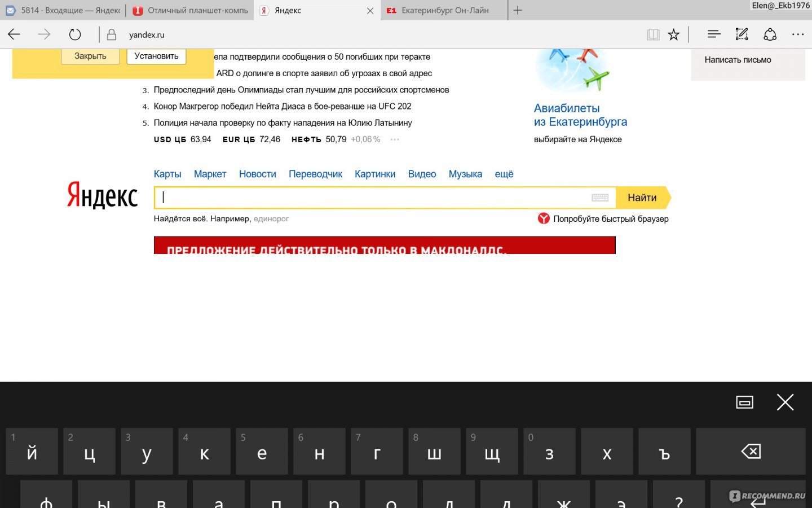Tap the ш key
The image size is (812, 508).
(x=435, y=451)
